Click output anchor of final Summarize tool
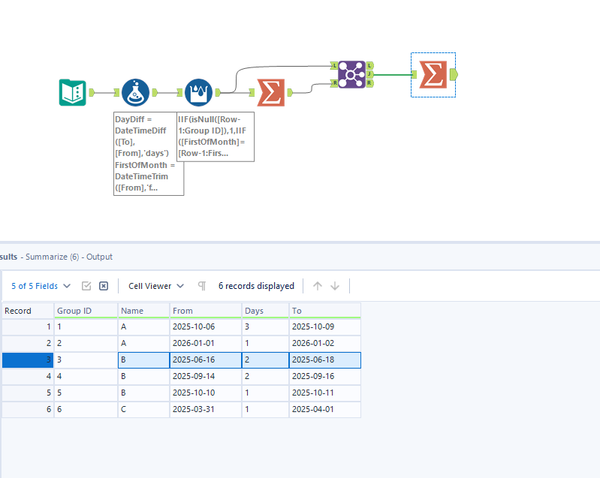Screen dimensions: 600x478 coord(454,75)
